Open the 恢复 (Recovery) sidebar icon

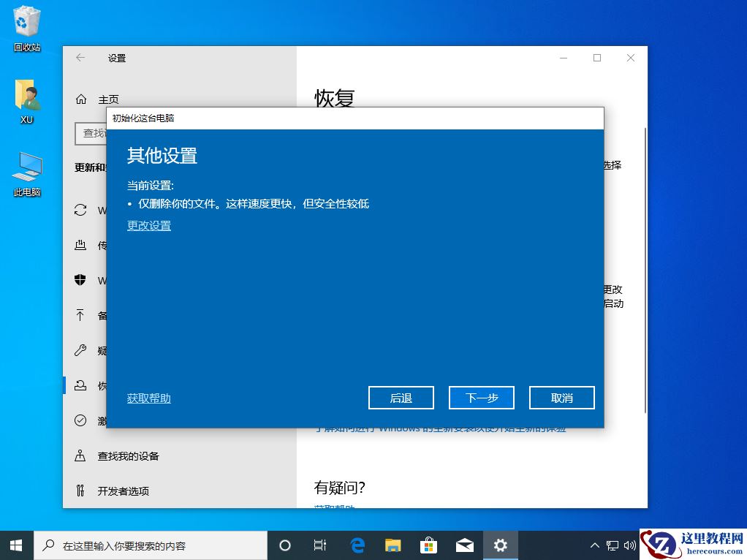[x=81, y=385]
